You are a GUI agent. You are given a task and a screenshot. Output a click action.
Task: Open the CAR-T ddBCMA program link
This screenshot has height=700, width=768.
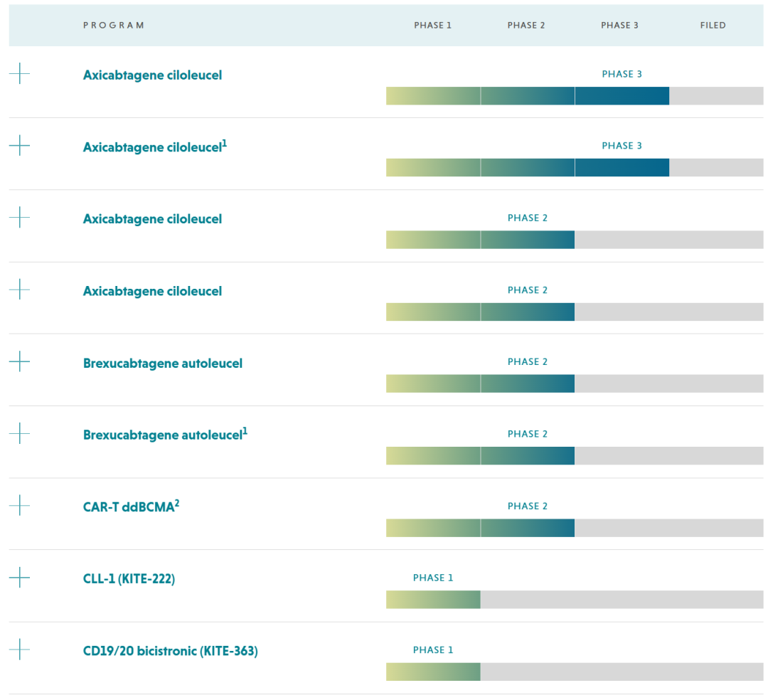click(x=129, y=507)
